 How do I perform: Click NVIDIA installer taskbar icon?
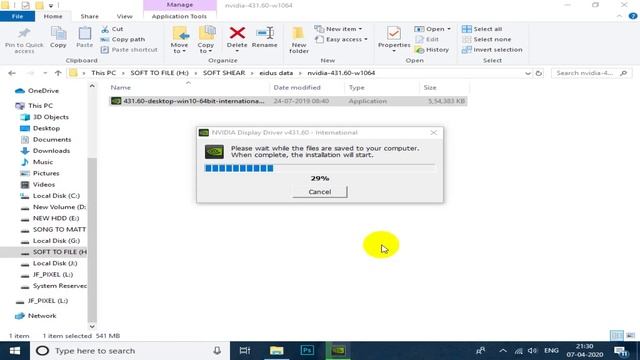338,351
